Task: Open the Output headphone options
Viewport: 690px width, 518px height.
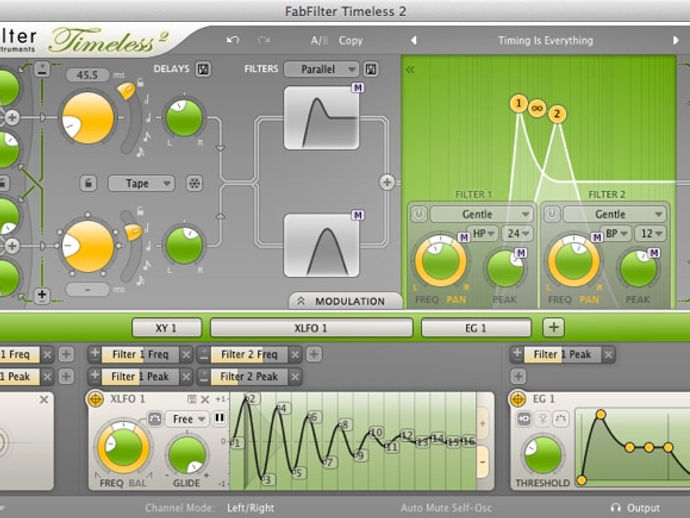Action: [635, 508]
